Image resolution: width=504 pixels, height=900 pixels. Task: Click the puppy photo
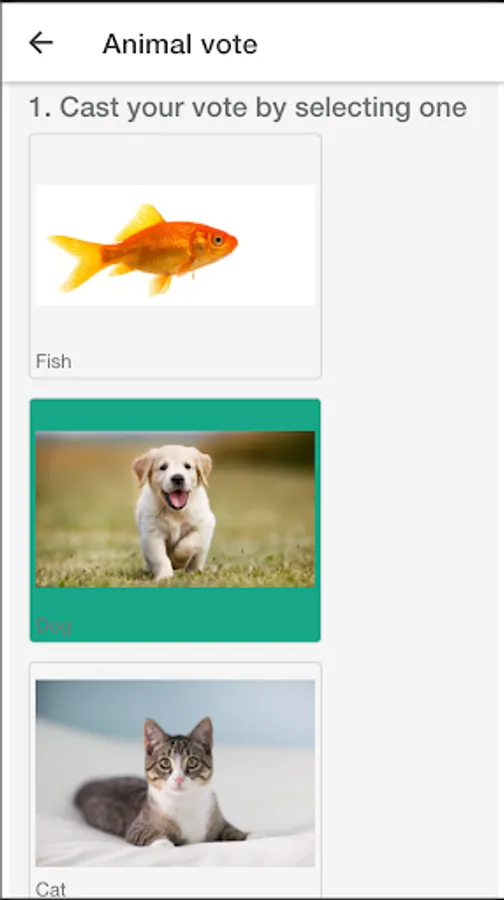point(175,509)
